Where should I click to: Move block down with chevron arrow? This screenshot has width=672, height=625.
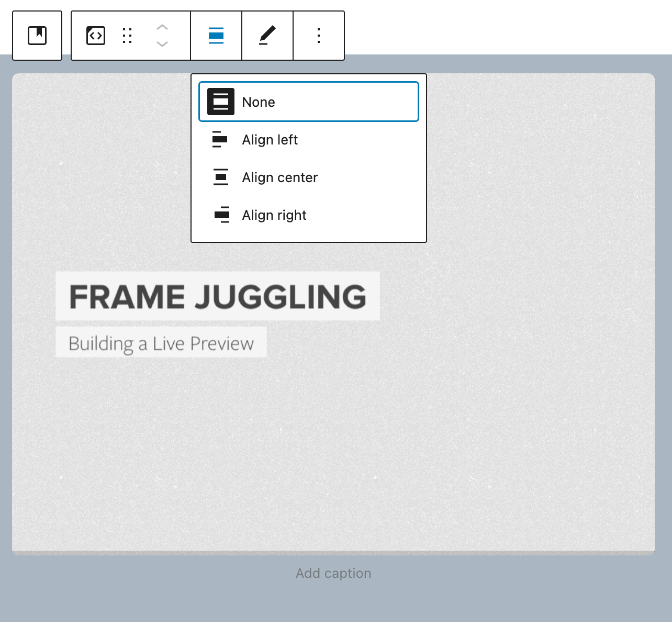[162, 44]
